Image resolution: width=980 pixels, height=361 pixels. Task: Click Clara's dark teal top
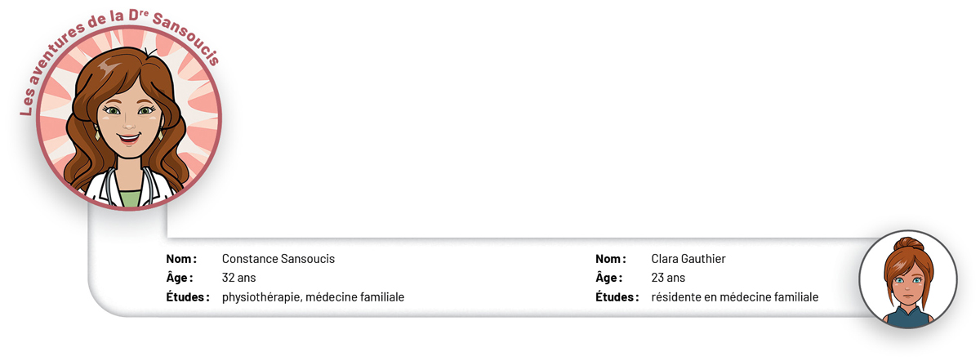(x=907, y=317)
